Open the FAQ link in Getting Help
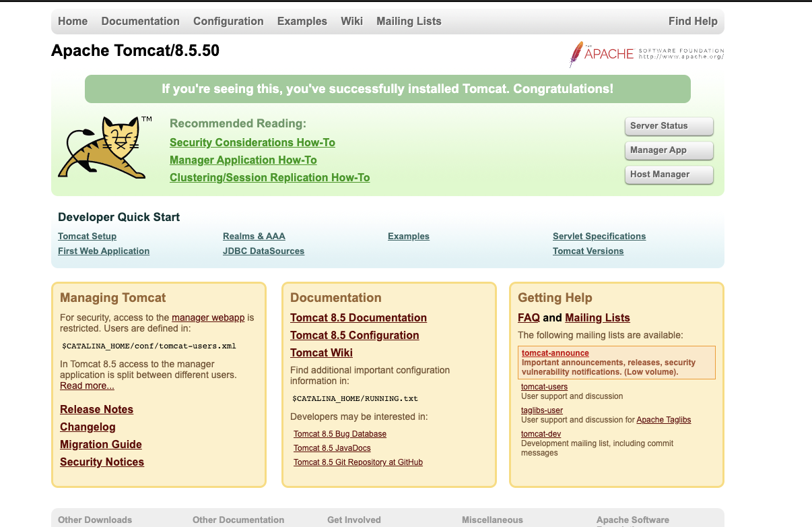The height and width of the screenshot is (527, 812). 529,317
